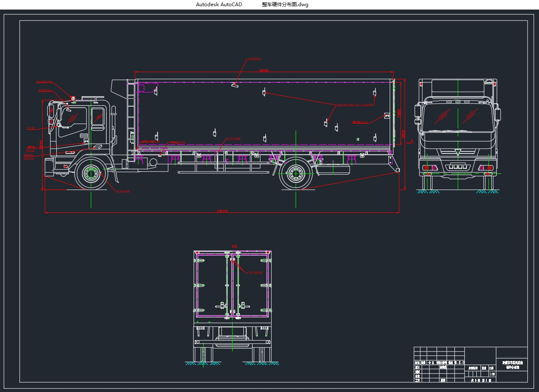Click the 8200 cargo length dimension text

(264, 71)
